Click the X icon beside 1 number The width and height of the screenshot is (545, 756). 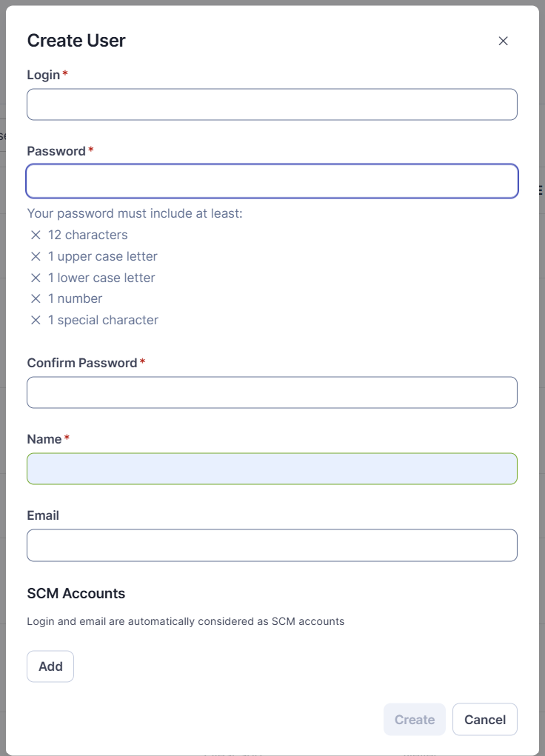pos(36,299)
